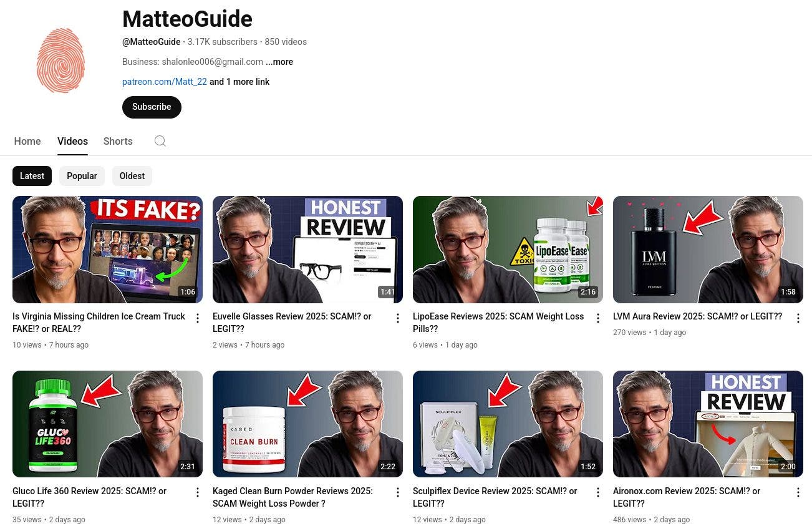Open the MatteoGuide fingerprint channel avatar
Viewport: 812px width, 531px height.
tap(60, 61)
